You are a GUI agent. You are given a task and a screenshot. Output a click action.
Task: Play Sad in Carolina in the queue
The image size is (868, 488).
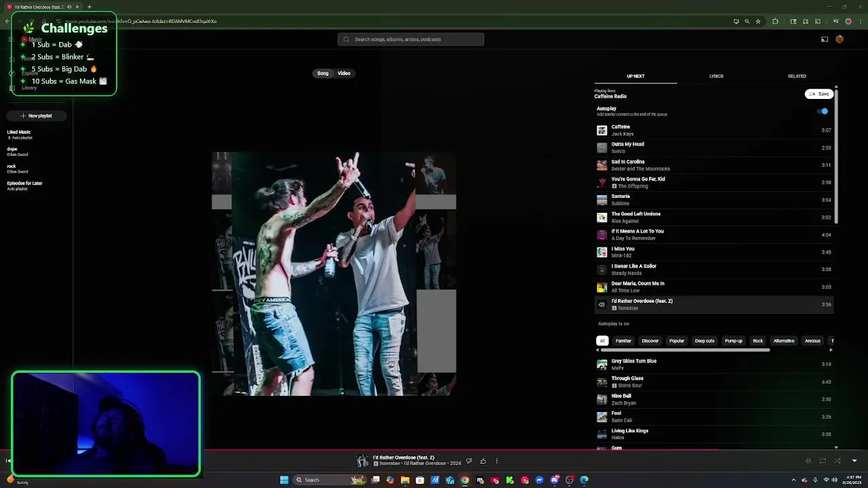coord(713,165)
